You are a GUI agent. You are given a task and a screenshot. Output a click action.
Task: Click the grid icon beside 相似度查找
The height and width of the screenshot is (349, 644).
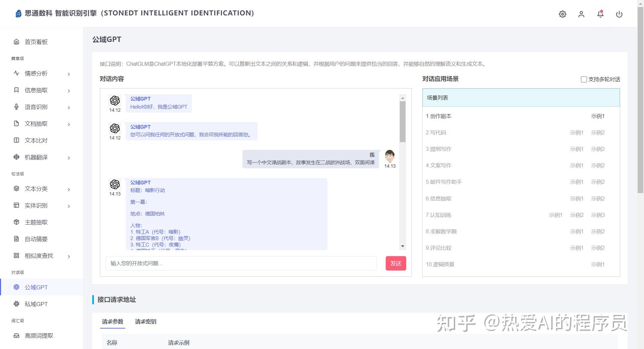16,255
